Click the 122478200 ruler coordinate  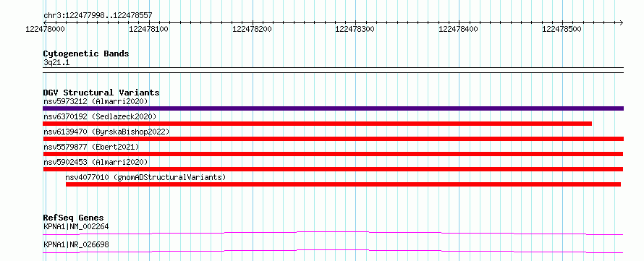point(252,30)
